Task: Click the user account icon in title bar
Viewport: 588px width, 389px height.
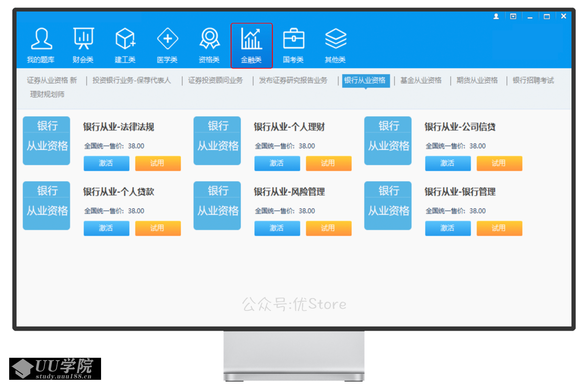Action: (x=496, y=16)
